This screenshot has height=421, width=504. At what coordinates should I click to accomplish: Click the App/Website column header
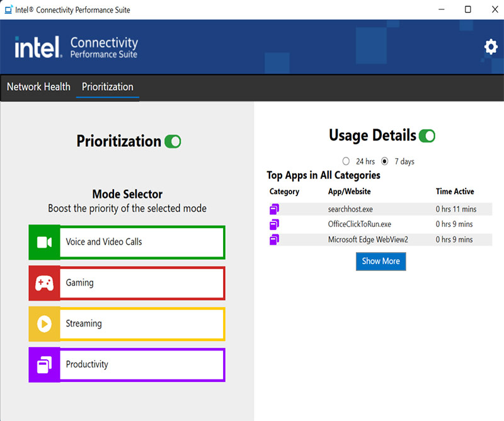coord(350,192)
